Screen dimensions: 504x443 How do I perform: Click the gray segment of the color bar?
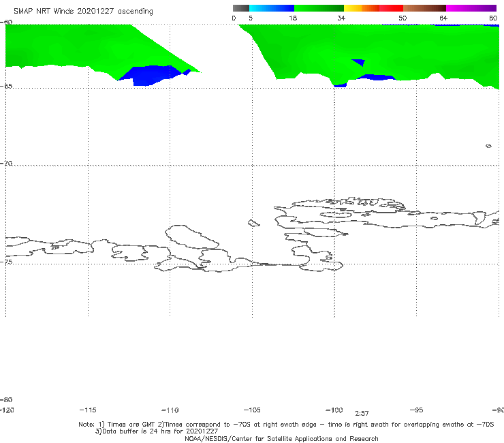[x=241, y=8]
